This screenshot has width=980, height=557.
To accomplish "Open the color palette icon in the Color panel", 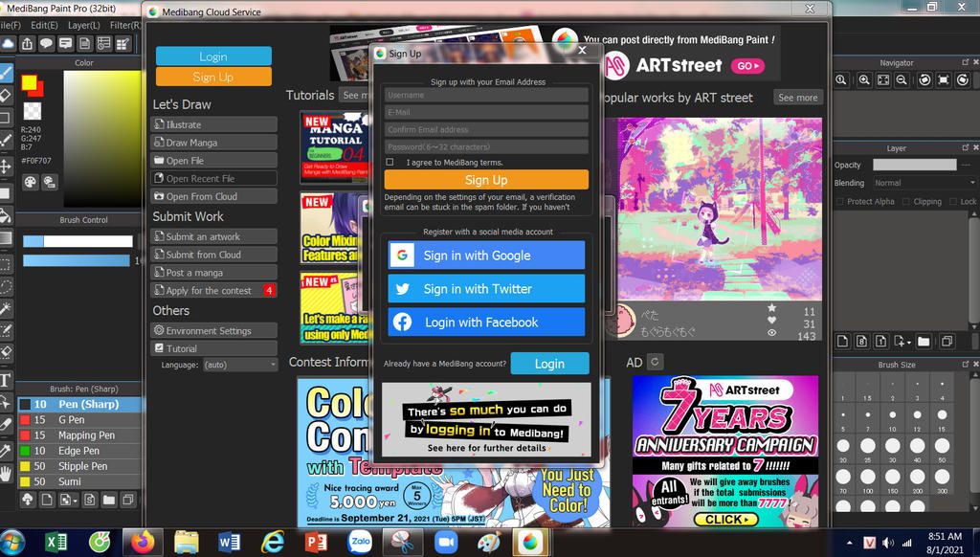I will coord(30,182).
